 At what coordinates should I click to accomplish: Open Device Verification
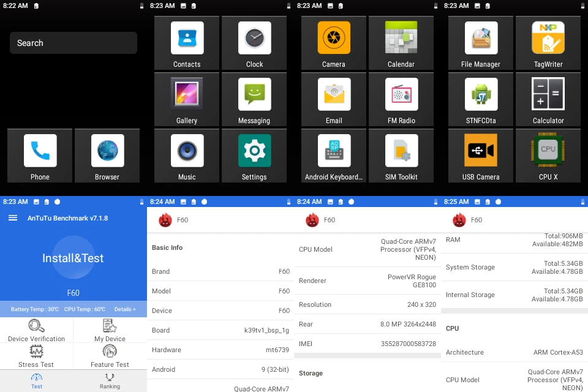36,330
